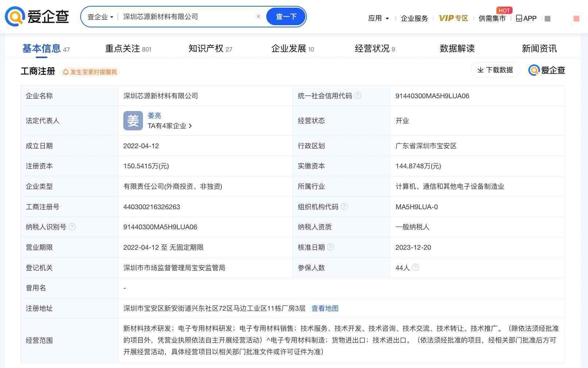Click the pink square icon in header
Image resolution: width=588 pixels, height=368 pixels.
click(576, 19)
